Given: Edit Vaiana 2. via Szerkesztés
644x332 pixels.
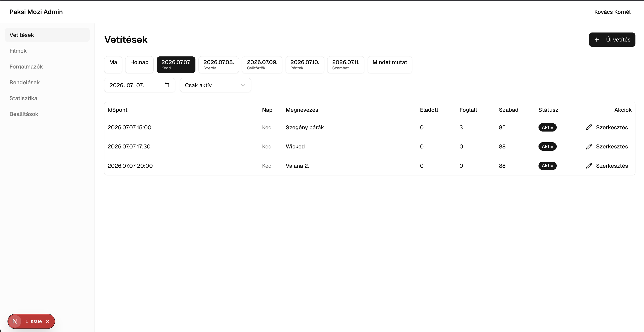Looking at the screenshot, I should 607,166.
